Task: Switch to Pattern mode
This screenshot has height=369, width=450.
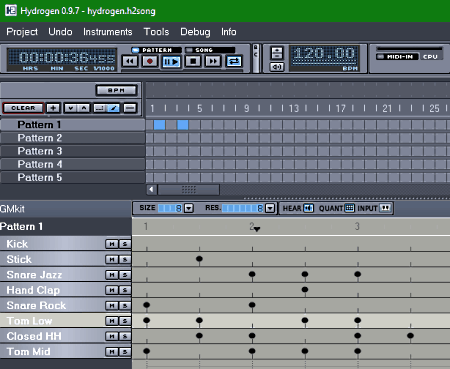Action: [x=156, y=50]
